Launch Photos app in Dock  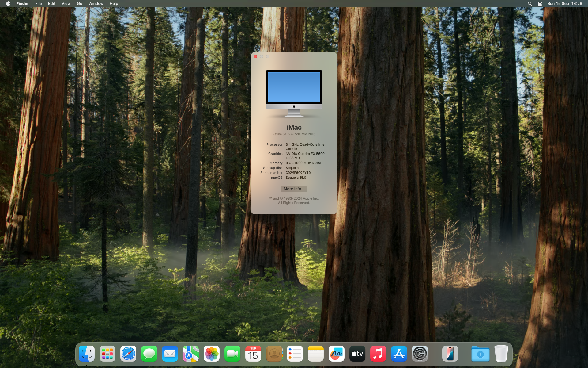212,354
